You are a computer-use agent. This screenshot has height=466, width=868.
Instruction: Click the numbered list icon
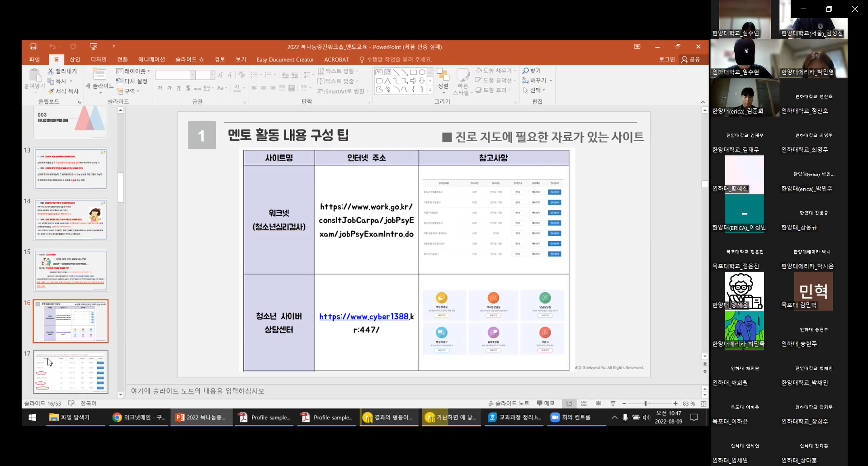click(x=268, y=75)
